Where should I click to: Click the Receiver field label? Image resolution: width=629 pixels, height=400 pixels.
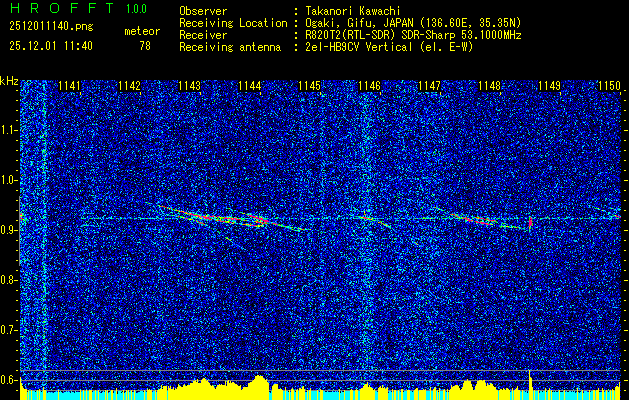click(x=203, y=35)
